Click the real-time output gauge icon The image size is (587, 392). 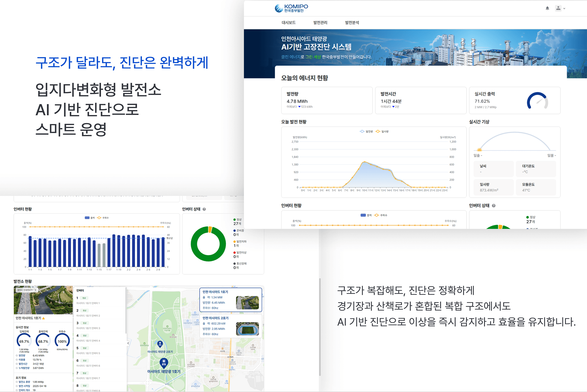(x=537, y=101)
